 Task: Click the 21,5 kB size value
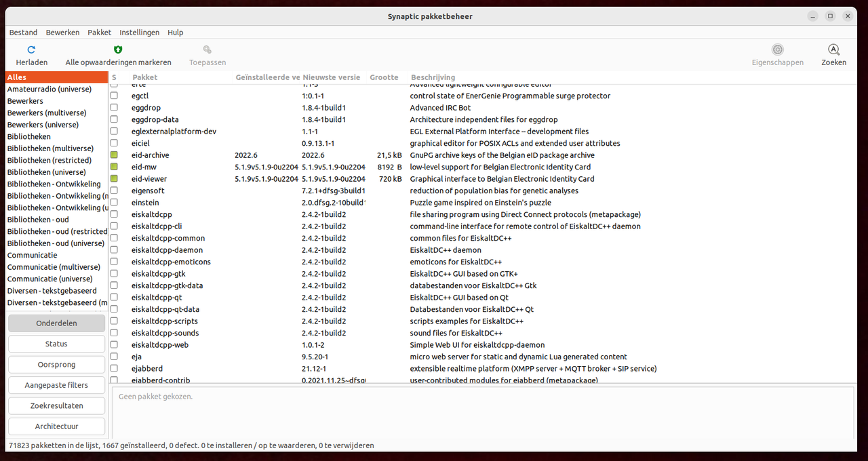click(389, 155)
